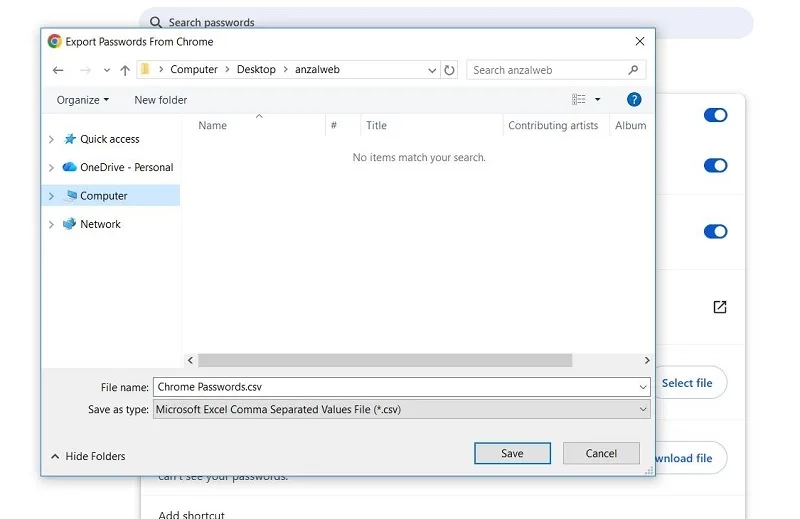800x519 pixels.
Task: Select Network in the navigation pane
Action: [101, 224]
